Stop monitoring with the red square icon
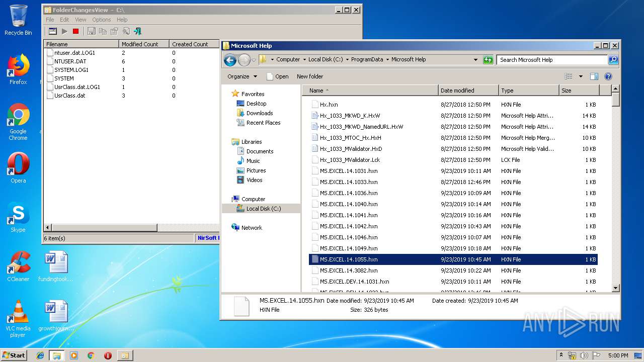The height and width of the screenshot is (362, 644). tap(76, 31)
